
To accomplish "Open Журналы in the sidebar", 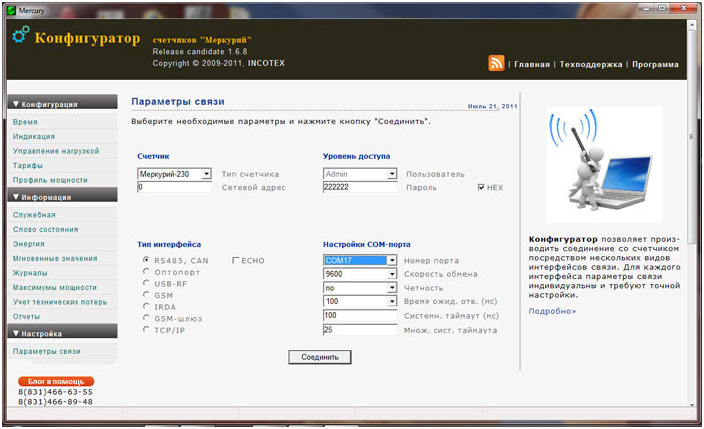I will pyautogui.click(x=30, y=273).
